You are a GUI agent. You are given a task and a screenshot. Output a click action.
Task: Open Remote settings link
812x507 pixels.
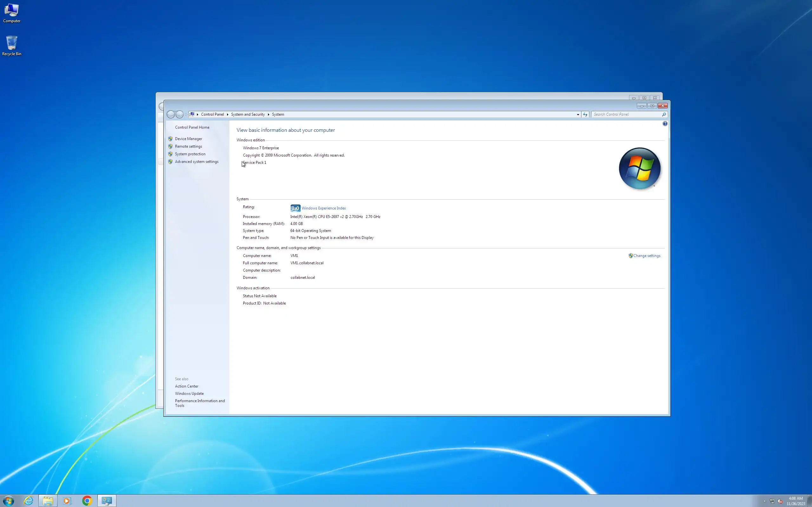pos(188,146)
